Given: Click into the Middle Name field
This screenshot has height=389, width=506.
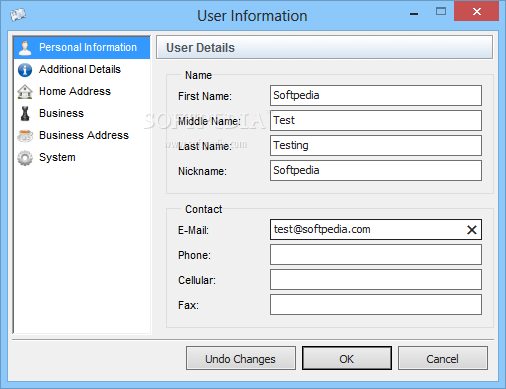Looking at the screenshot, I should (x=376, y=121).
